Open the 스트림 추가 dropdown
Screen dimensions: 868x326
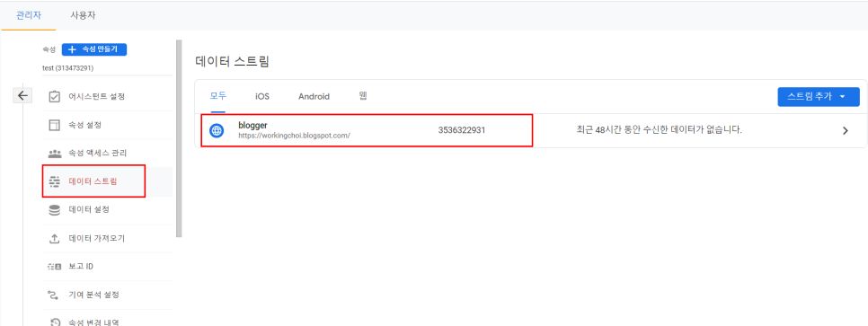point(819,96)
